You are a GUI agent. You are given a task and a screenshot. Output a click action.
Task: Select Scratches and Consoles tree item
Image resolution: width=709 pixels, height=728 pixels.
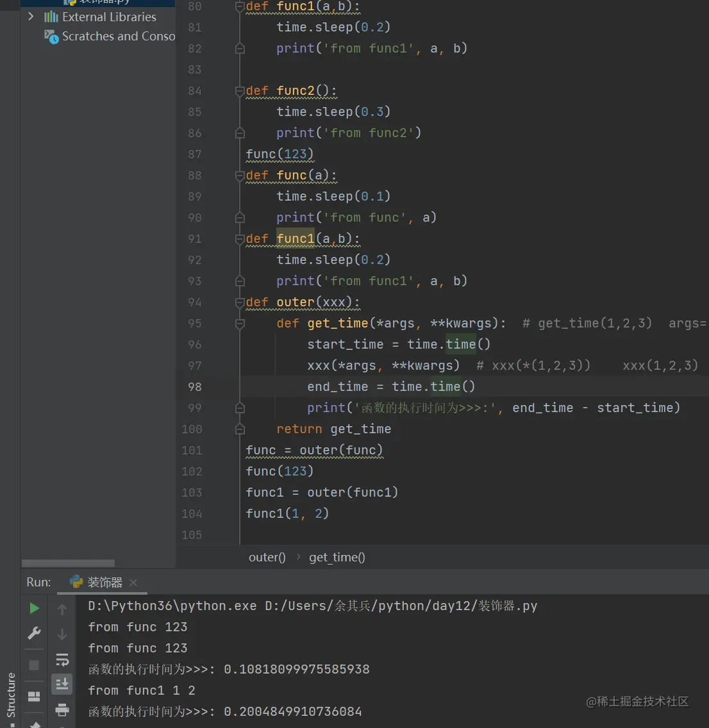119,37
